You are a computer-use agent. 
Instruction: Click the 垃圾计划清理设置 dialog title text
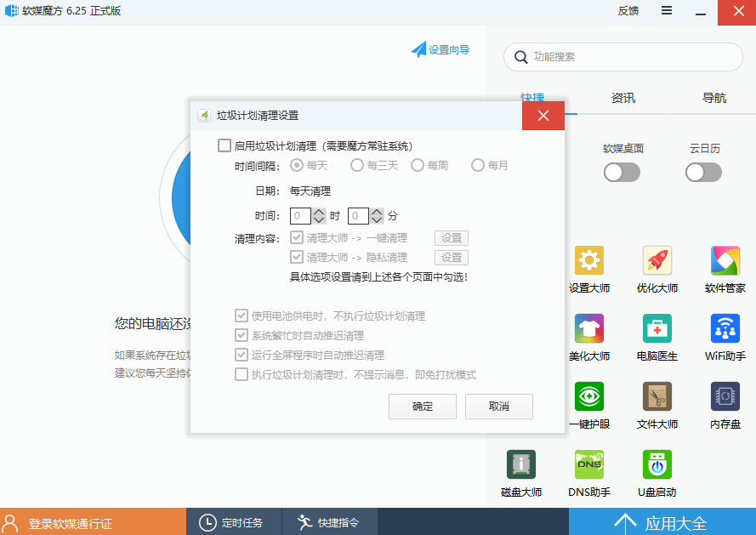[x=258, y=116]
